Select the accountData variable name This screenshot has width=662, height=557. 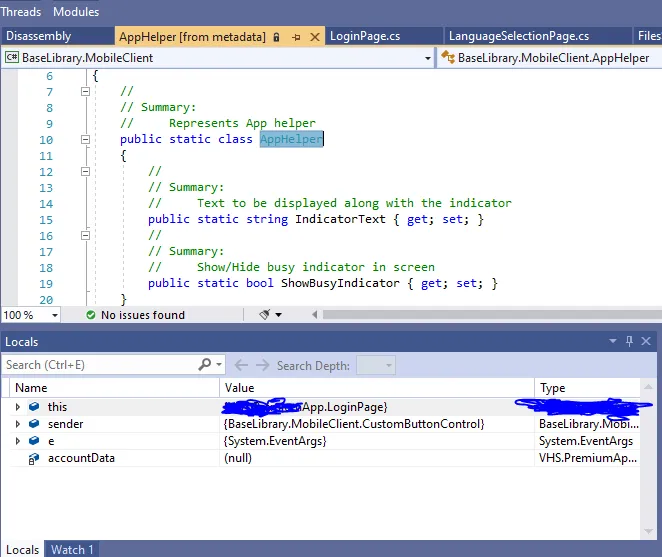click(81, 458)
